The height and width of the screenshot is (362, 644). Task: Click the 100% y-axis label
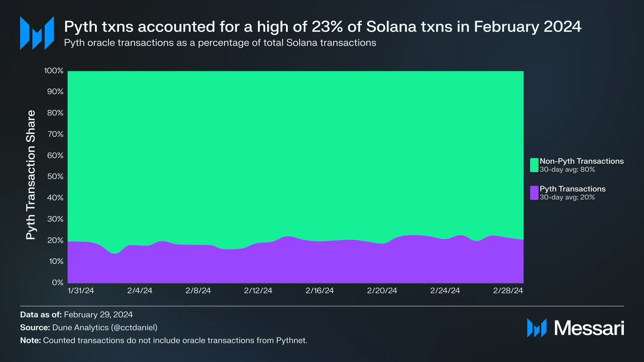click(x=54, y=71)
